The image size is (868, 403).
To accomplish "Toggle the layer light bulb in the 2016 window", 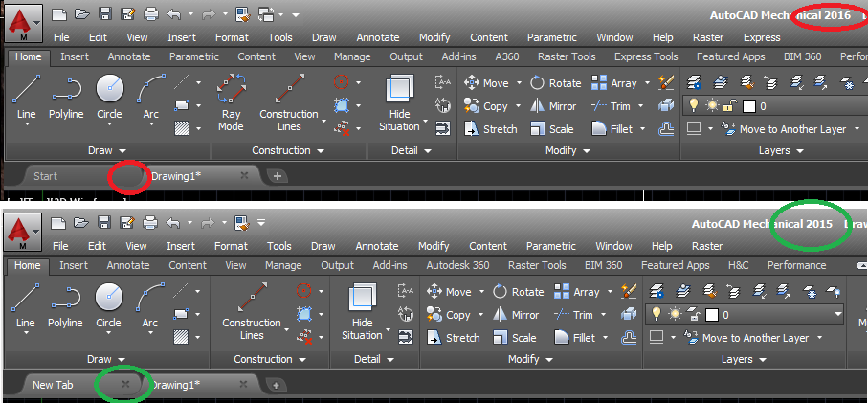I will point(693,105).
